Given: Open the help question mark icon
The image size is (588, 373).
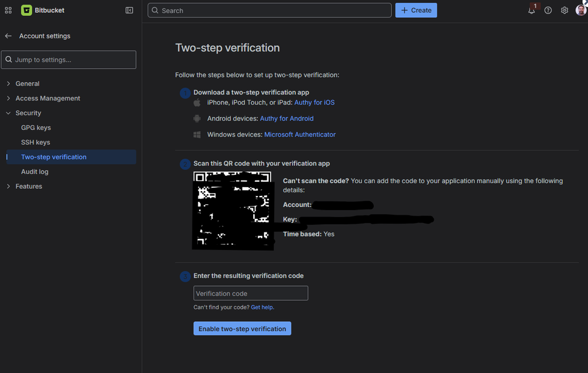Looking at the screenshot, I should tap(548, 11).
